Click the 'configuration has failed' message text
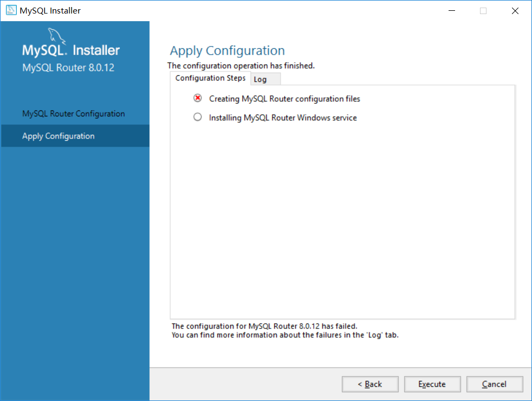The width and height of the screenshot is (532, 401). [264, 326]
